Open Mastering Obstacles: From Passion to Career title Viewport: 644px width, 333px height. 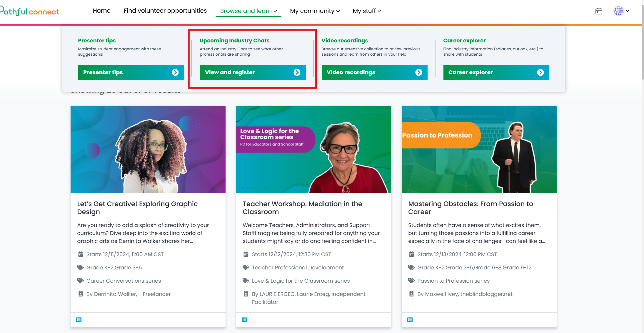(x=471, y=208)
